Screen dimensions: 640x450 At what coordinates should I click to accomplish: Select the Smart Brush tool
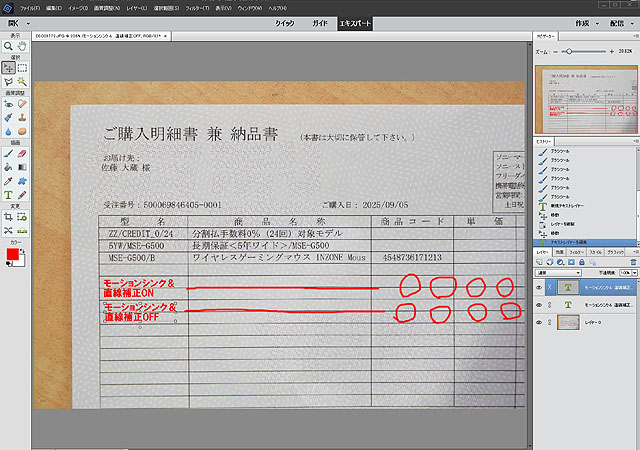tap(8, 118)
